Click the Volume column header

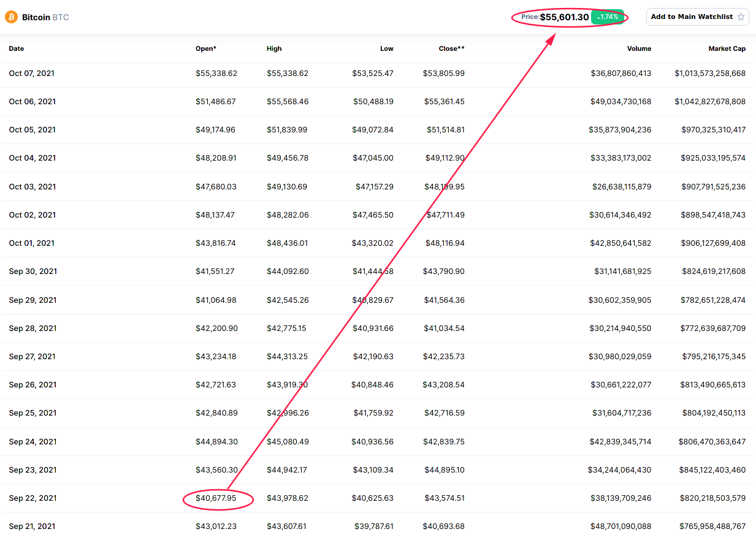coord(639,48)
